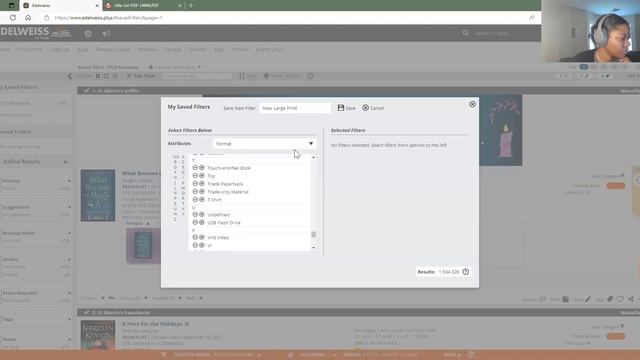Click the filter help icon in the header
640x360 pixels.
107,34
